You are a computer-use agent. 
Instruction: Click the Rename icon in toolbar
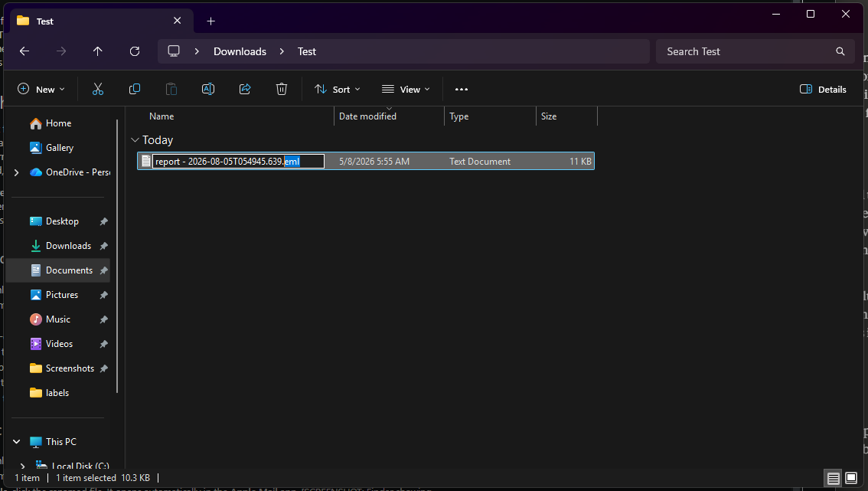click(208, 89)
